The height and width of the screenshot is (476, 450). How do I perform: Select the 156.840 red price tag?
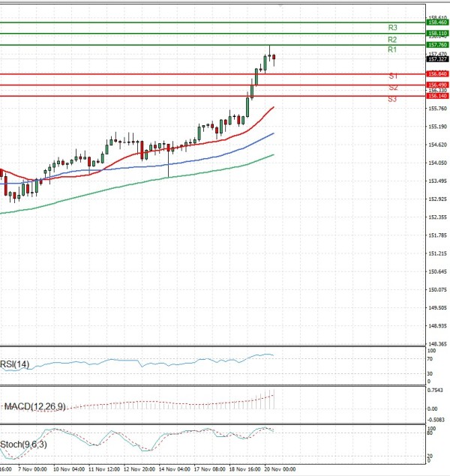(437, 74)
